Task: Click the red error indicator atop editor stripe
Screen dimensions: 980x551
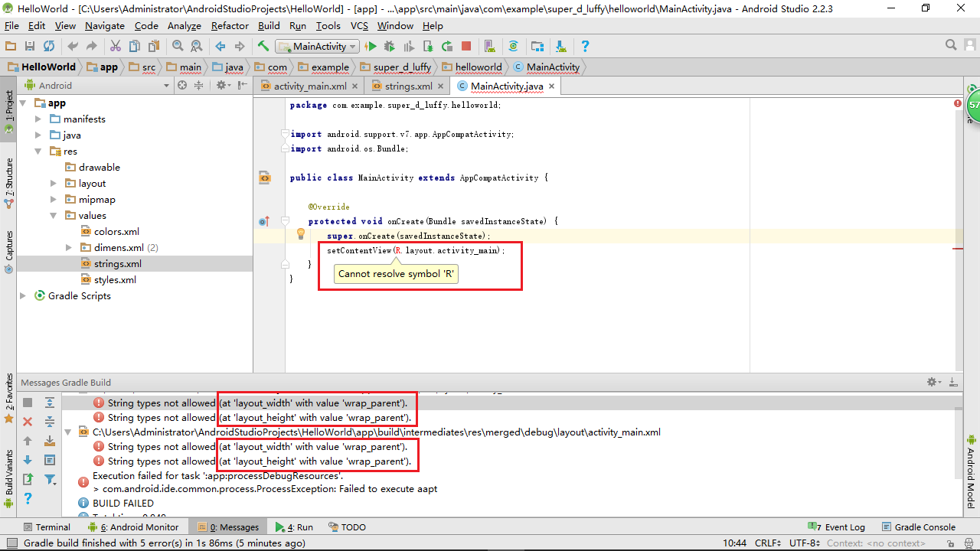Action: pos(958,103)
